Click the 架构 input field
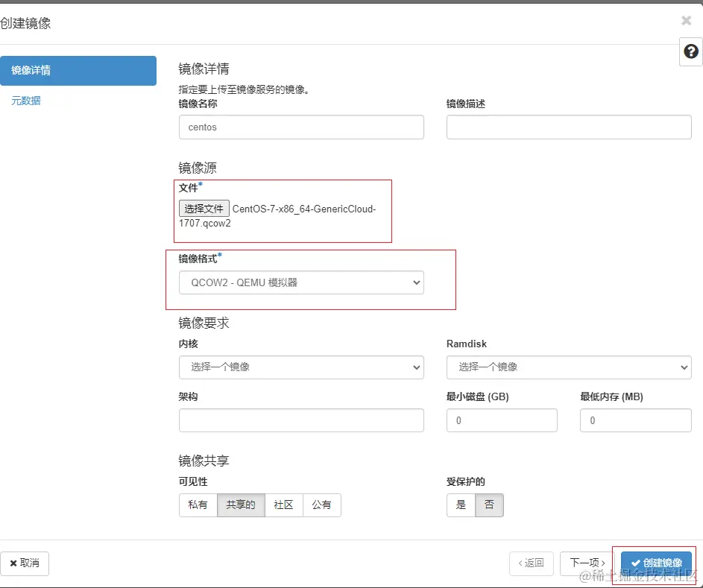Screen dimensions: 703x588 pos(301,420)
